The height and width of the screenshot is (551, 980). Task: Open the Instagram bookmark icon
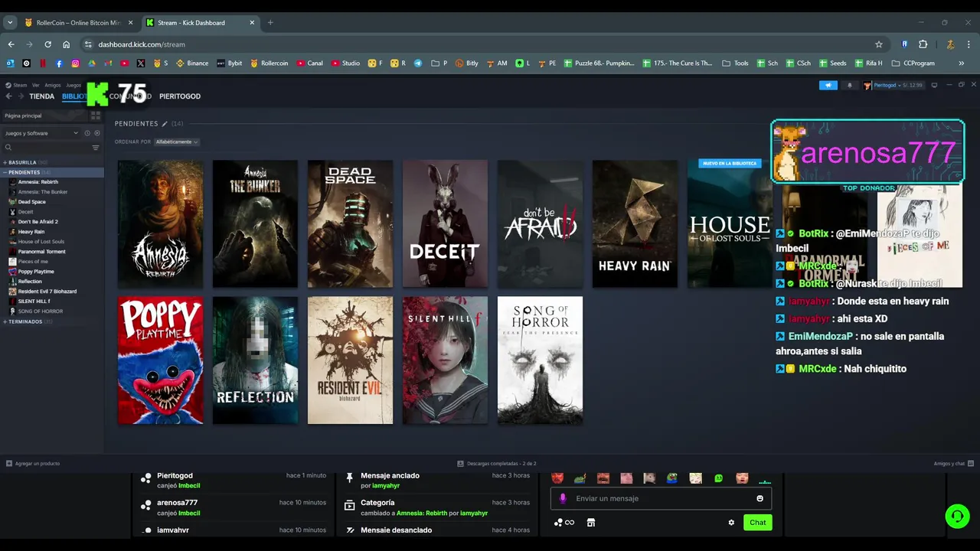click(x=75, y=63)
